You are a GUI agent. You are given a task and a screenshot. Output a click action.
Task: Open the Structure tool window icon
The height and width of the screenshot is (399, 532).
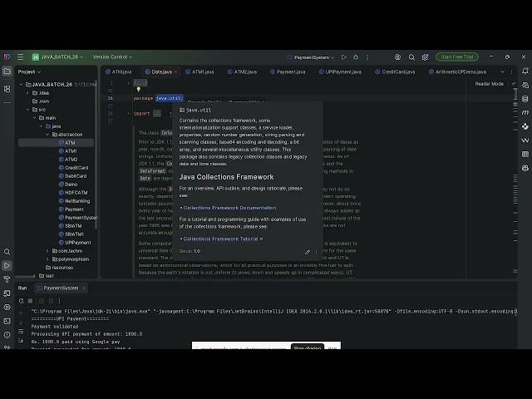(x=7, y=89)
